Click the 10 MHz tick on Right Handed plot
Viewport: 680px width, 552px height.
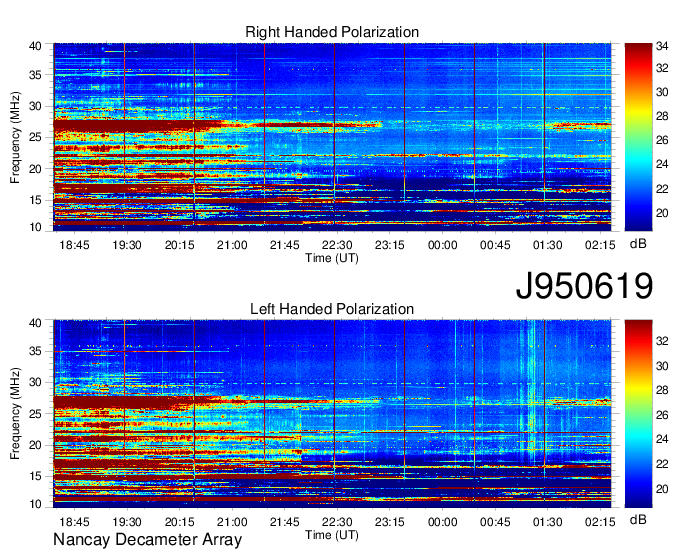[x=35, y=227]
